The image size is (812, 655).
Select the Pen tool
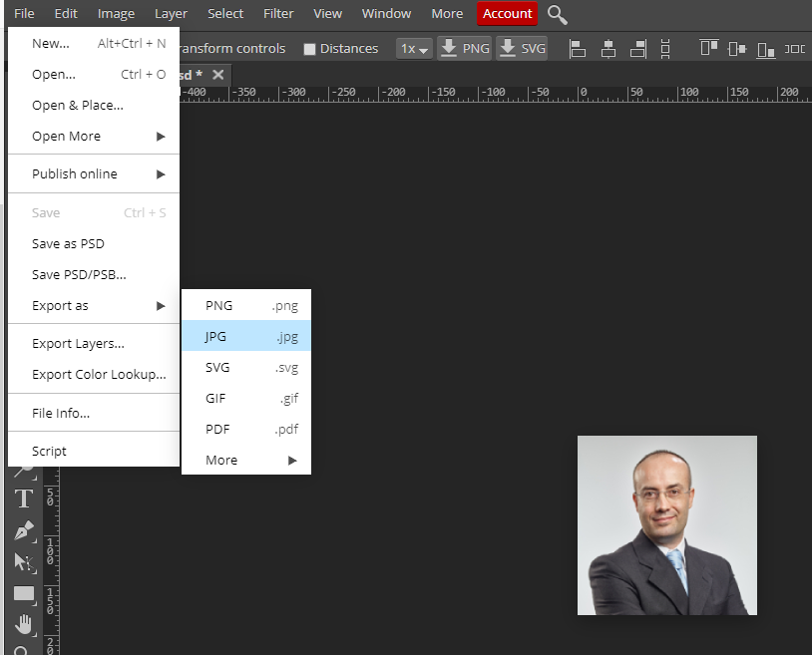[23, 530]
